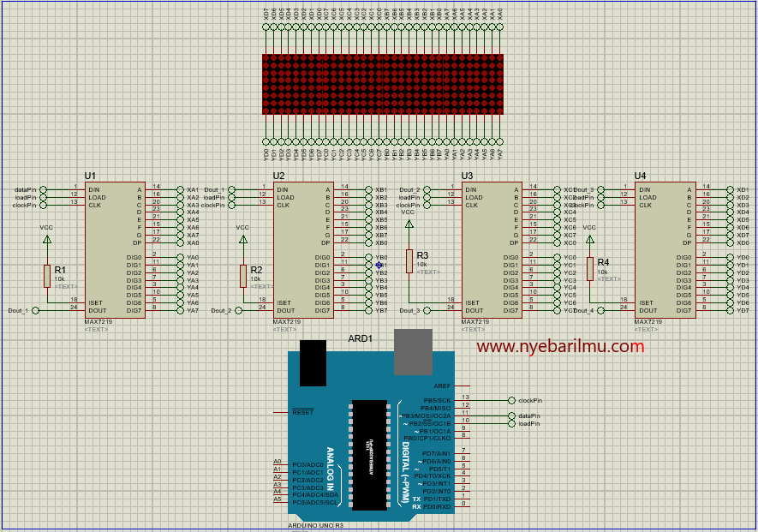Select the red LED dot matrix display
Image resolution: width=758 pixels, height=532 pixels.
tap(382, 84)
